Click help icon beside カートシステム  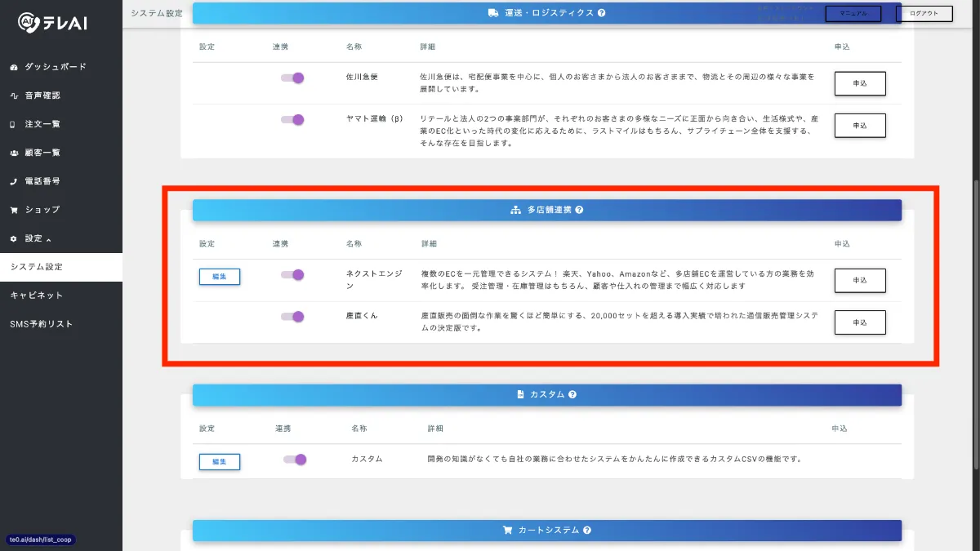[x=587, y=530]
